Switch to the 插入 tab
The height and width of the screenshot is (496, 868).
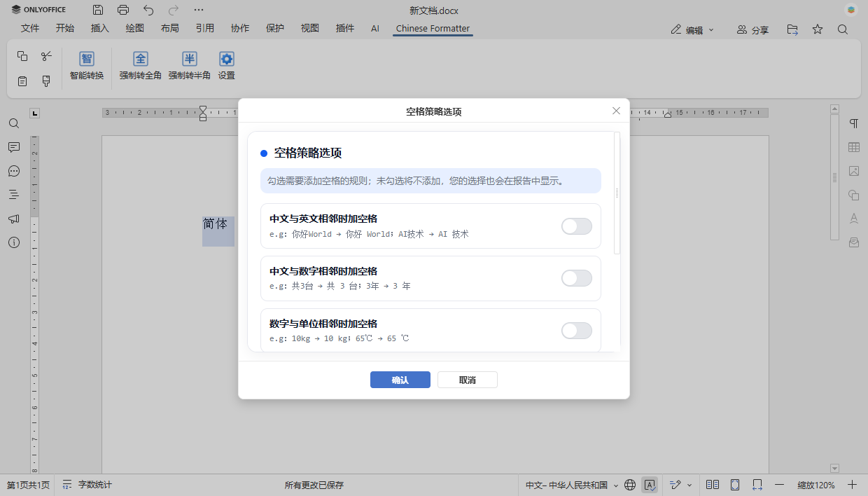pyautogui.click(x=100, y=29)
